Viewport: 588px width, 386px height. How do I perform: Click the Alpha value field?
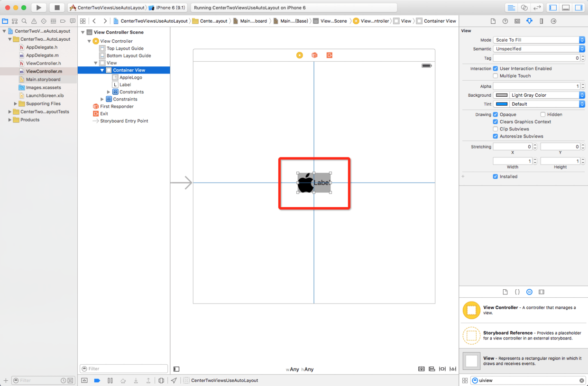(x=536, y=86)
